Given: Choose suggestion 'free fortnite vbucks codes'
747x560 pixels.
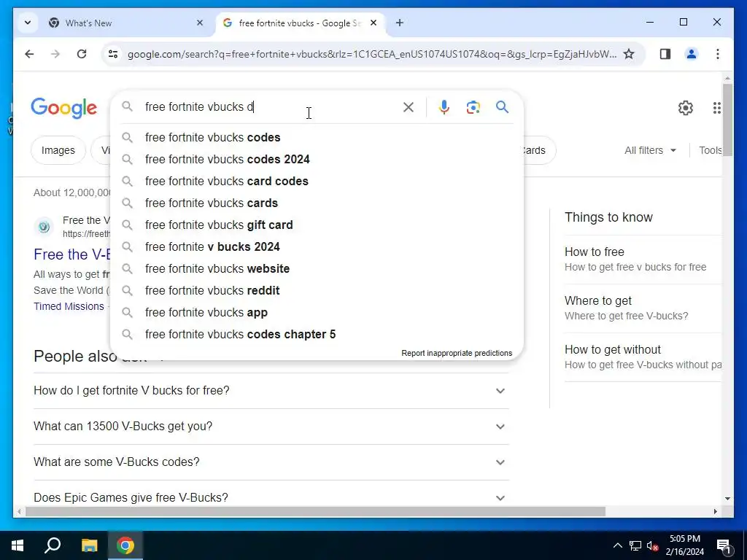Looking at the screenshot, I should click(317, 138).
